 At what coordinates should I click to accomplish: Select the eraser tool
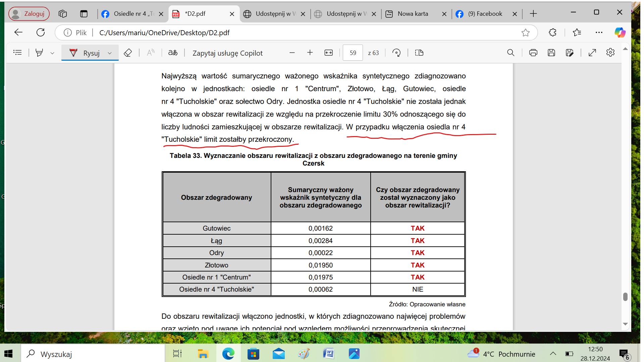(x=127, y=53)
